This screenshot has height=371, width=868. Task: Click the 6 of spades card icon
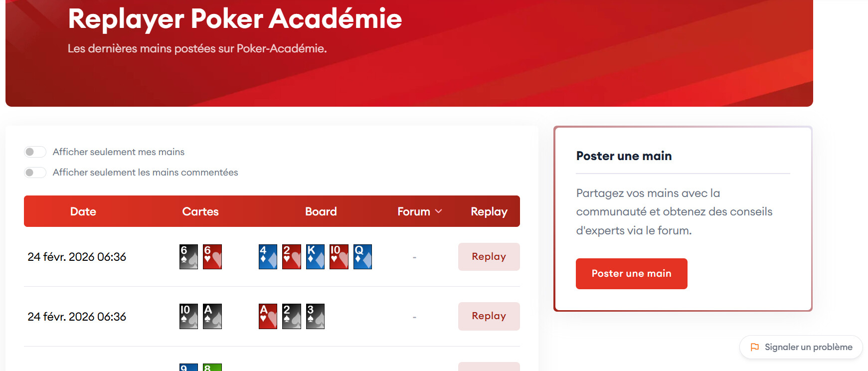pos(188,257)
